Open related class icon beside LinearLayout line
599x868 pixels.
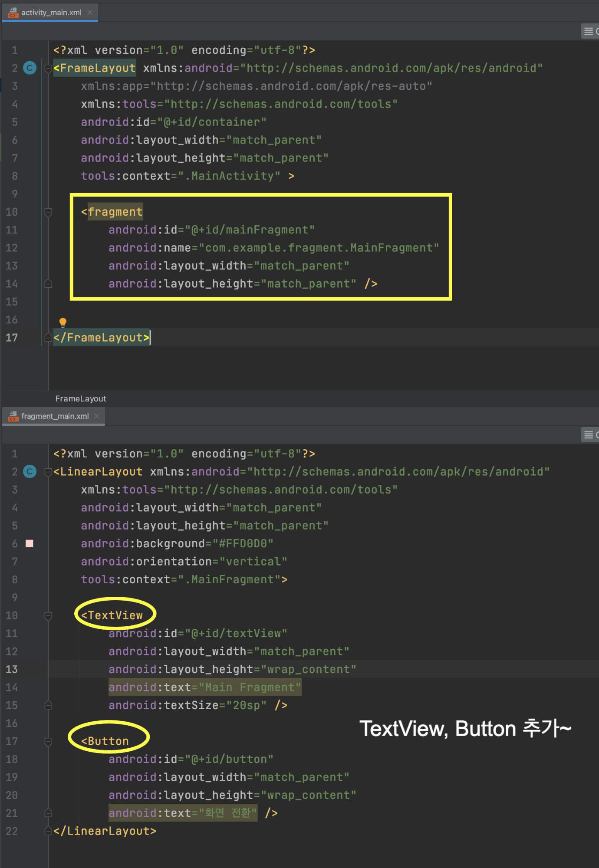[30, 472]
